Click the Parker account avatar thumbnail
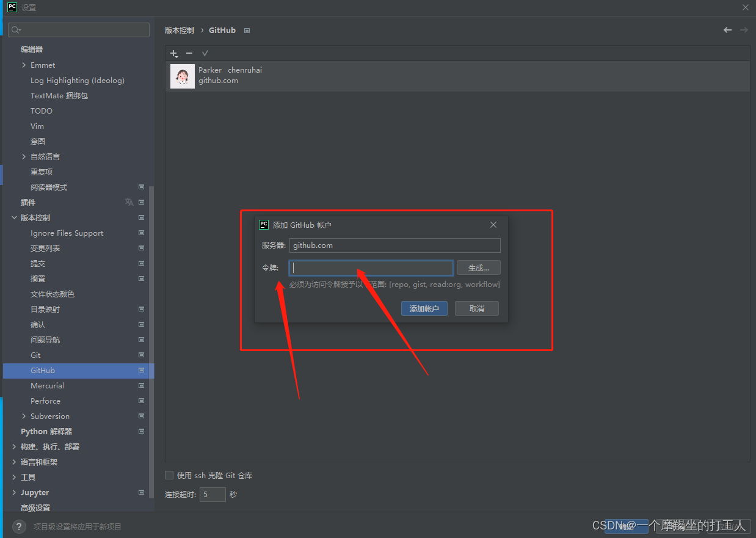Image resolution: width=756 pixels, height=538 pixels. click(x=183, y=76)
